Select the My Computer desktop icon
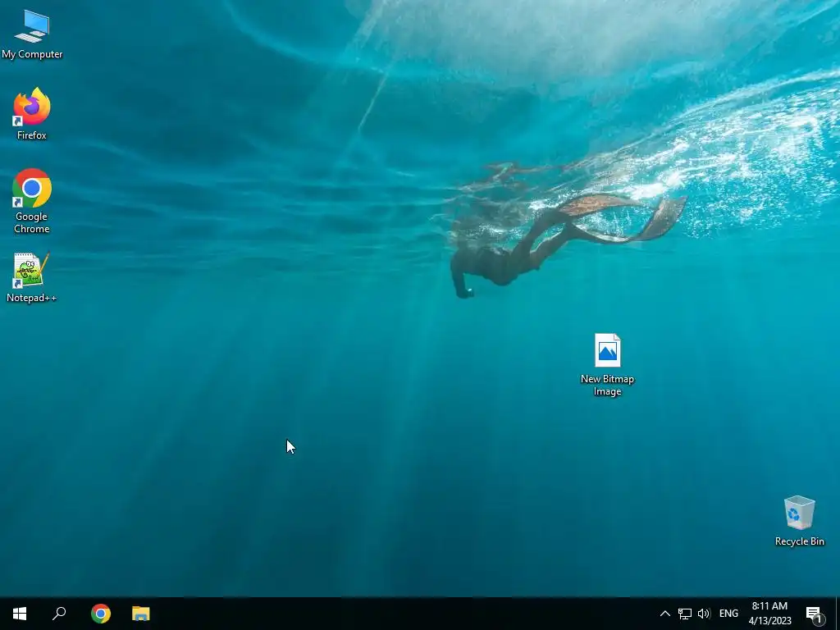This screenshot has height=630, width=840. click(x=32, y=34)
